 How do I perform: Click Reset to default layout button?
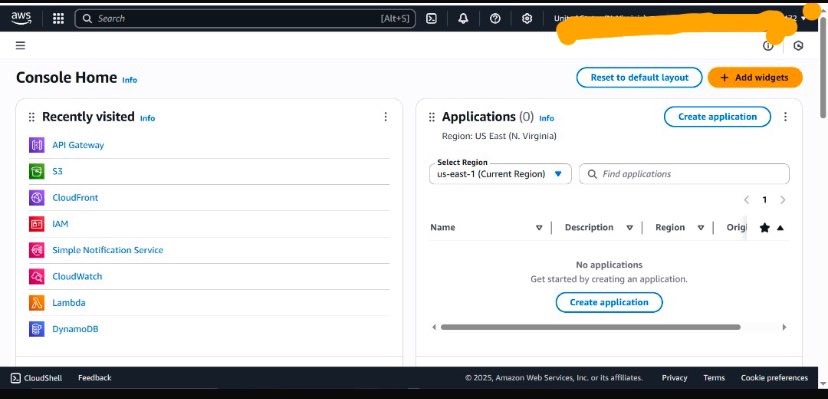(639, 78)
